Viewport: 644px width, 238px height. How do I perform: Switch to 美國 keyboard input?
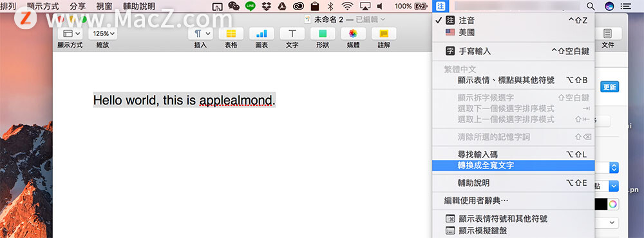[x=513, y=32]
